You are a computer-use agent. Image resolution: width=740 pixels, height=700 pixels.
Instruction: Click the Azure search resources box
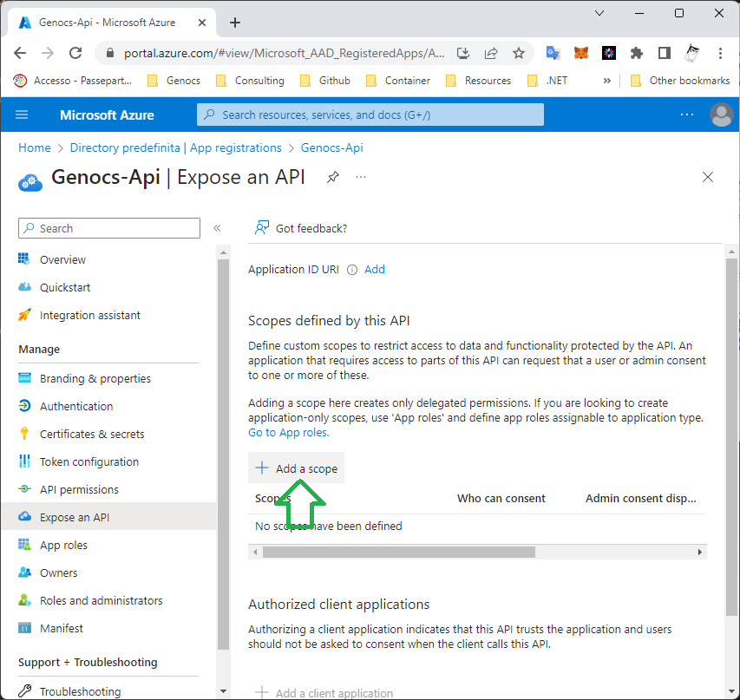coord(370,114)
